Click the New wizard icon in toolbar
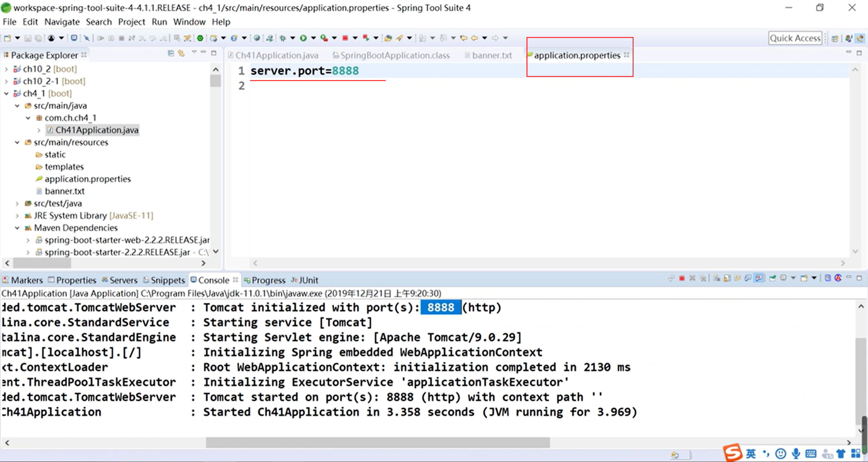Screen dimensions: 868x462 [7, 38]
